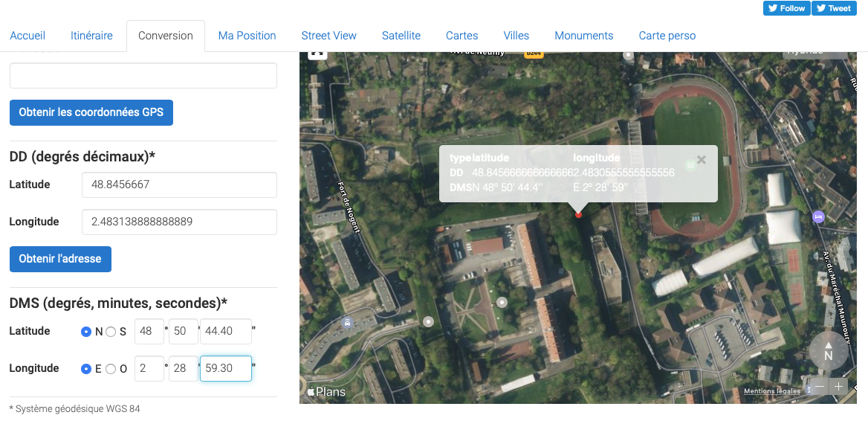This screenshot has height=421, width=868.
Task: Select the purple hotel marker on map
Action: click(x=818, y=217)
